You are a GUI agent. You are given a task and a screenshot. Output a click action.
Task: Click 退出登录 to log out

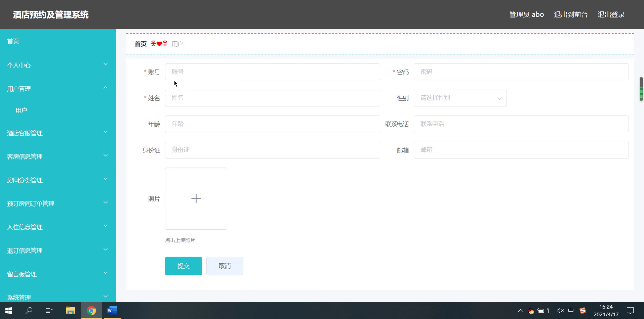coord(611,14)
